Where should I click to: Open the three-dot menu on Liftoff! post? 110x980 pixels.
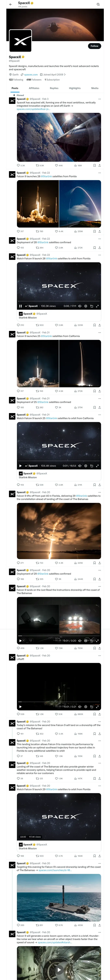[x=100, y=655]
